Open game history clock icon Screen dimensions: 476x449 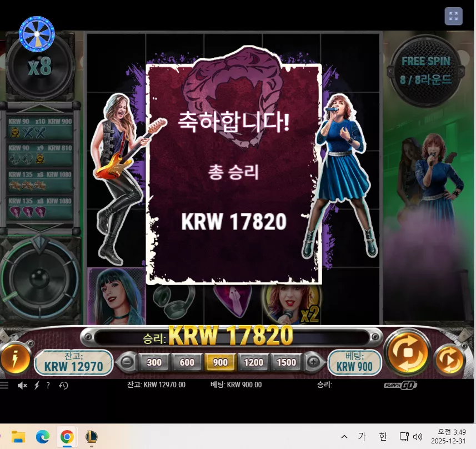[63, 386]
